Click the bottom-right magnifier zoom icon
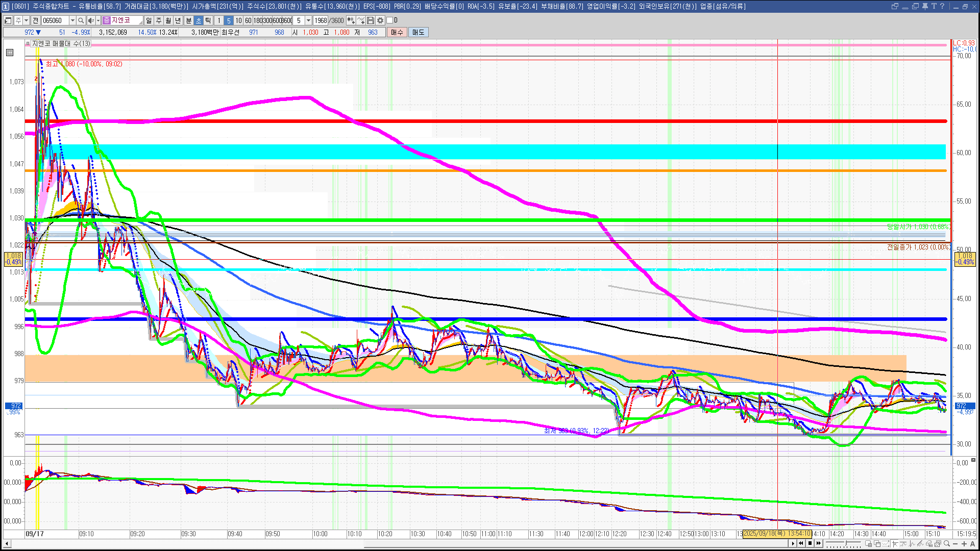Image resolution: width=980 pixels, height=551 pixels. click(x=947, y=544)
